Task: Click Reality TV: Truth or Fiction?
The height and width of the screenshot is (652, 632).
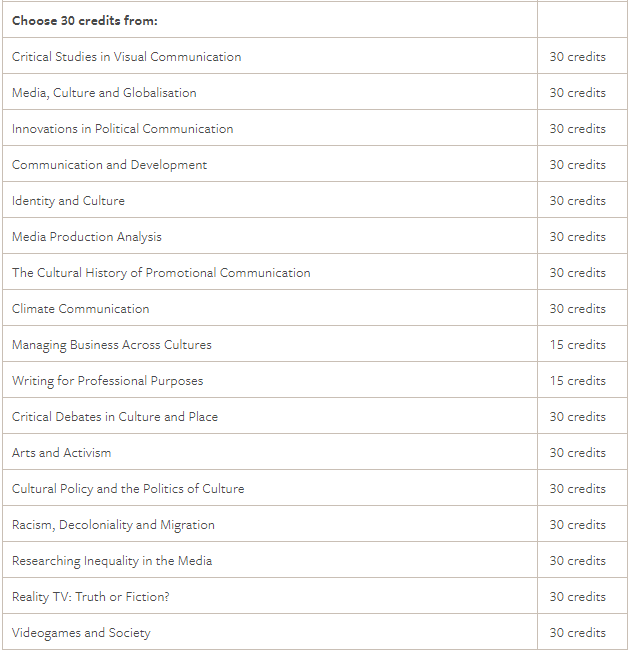Action: (x=91, y=597)
